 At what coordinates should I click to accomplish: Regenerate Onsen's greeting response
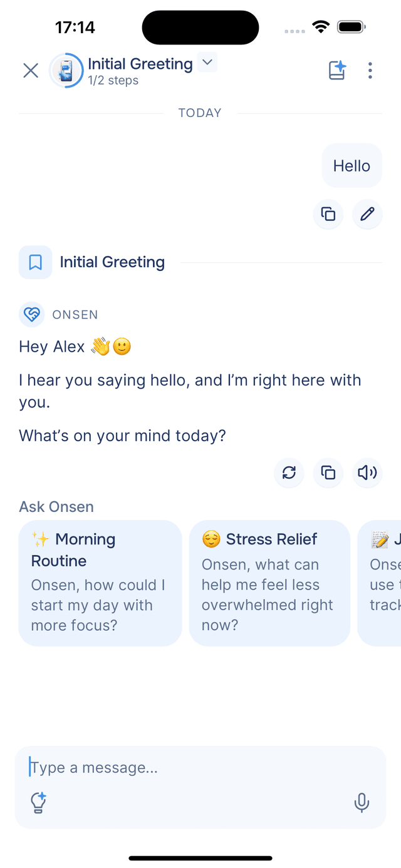289,473
